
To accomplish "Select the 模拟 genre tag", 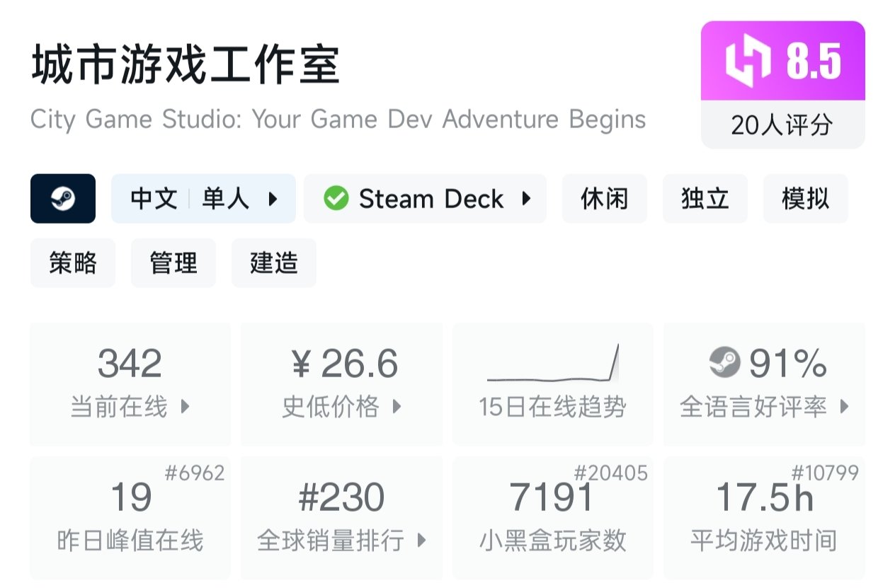I will coord(805,199).
